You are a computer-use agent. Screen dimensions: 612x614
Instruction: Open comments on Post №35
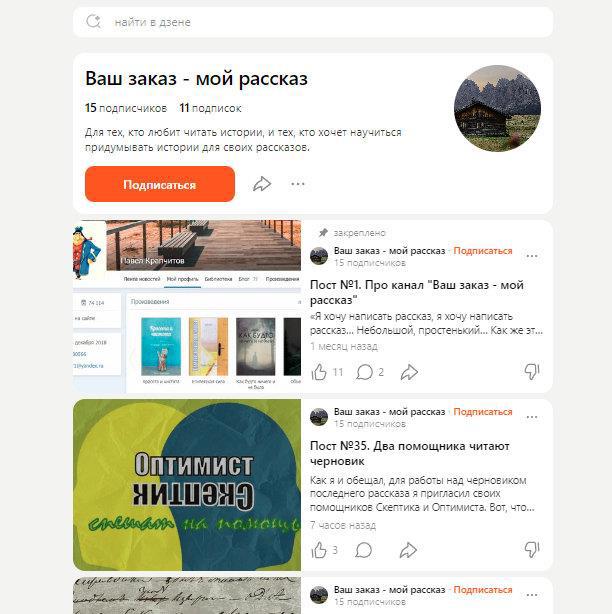363,550
